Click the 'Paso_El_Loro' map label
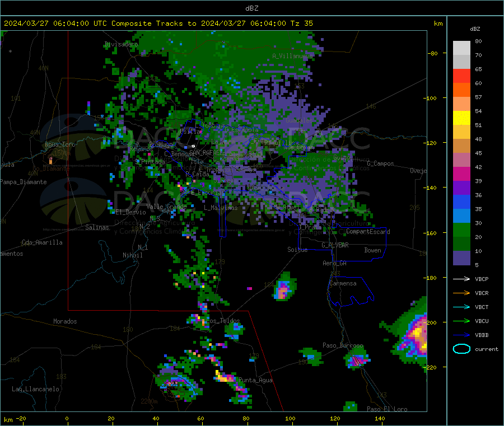The image size is (504, 426). (387, 409)
